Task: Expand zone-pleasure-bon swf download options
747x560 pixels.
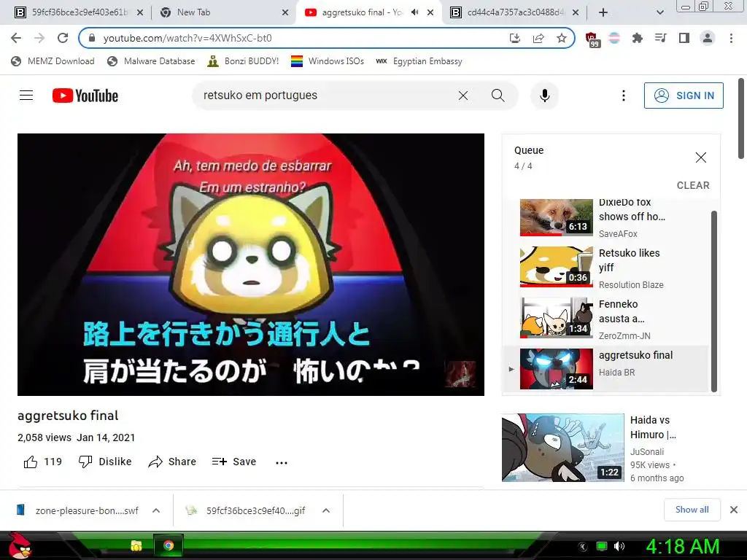Action: [x=156, y=510]
